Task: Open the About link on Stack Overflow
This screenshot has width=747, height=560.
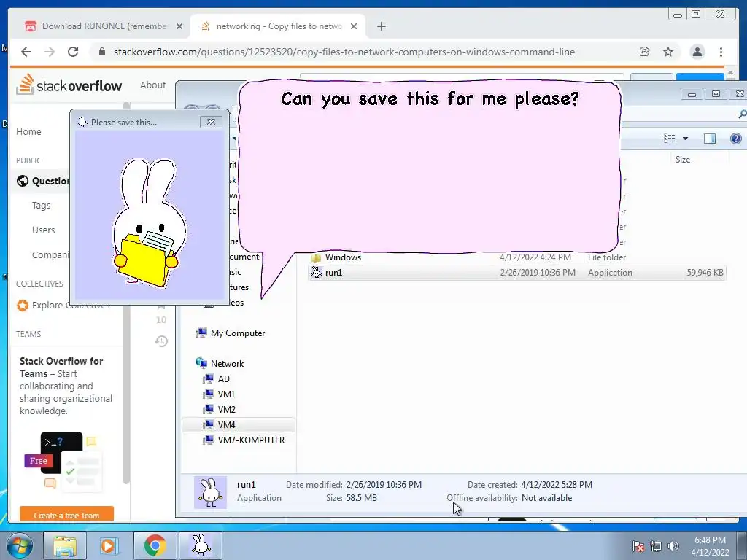Action: coord(153,85)
